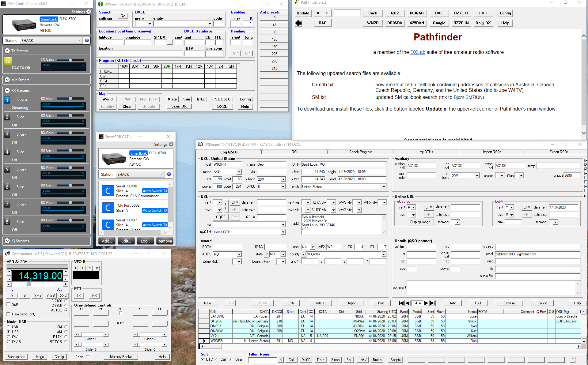Viewport: 588px width, 365px height.
Task: Click Scan DX button in DXView
Action: click(179, 106)
